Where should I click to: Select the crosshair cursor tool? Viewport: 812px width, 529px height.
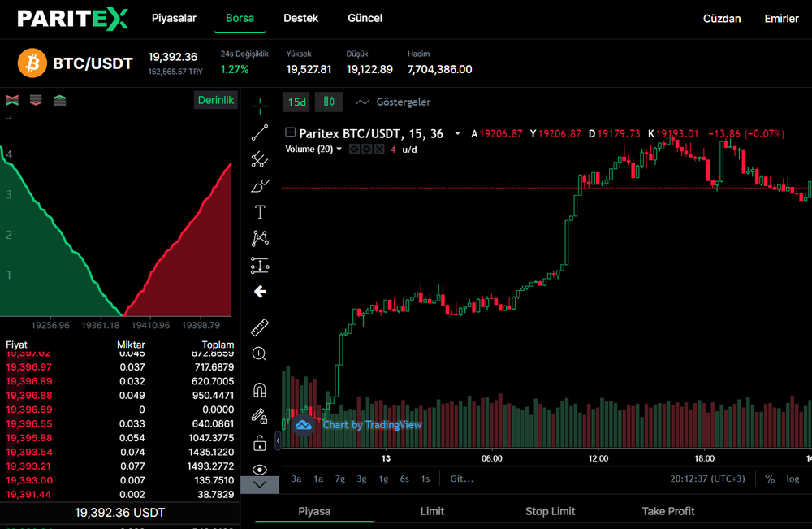click(x=260, y=106)
